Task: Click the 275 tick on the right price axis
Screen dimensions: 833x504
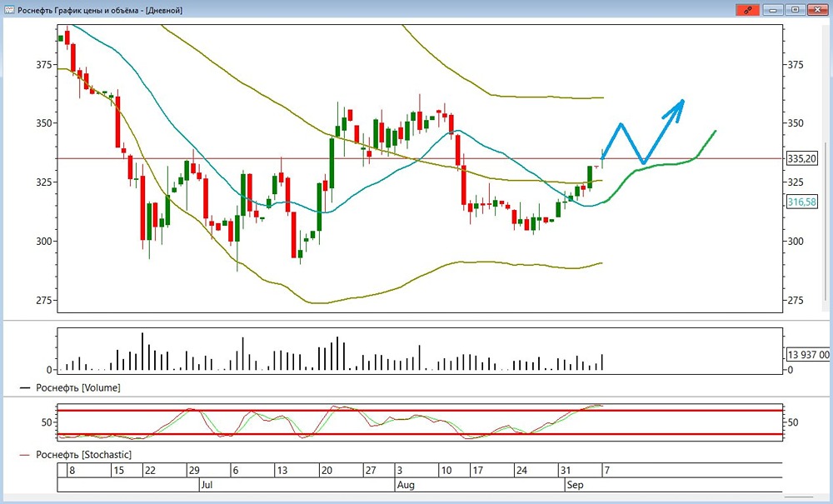Action: 796,301
